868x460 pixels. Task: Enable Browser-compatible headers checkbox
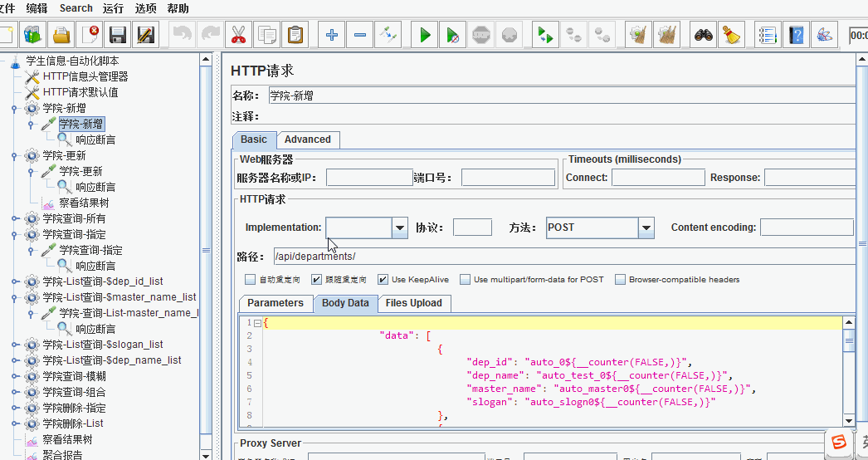tap(620, 279)
